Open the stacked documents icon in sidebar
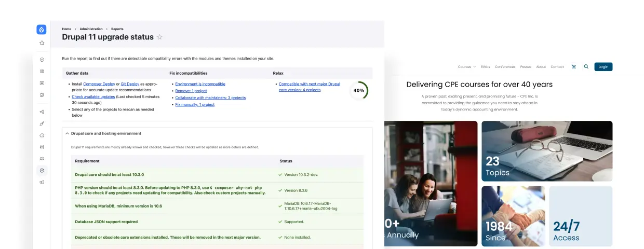The height and width of the screenshot is (249, 644). (x=42, y=95)
